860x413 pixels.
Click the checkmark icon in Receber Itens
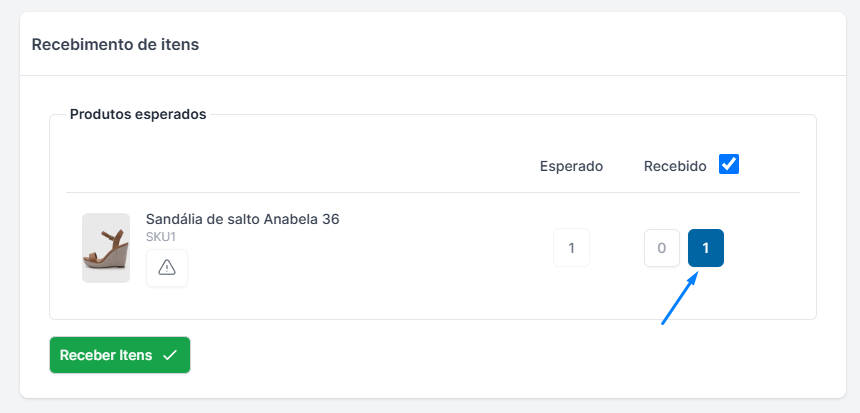tap(170, 355)
